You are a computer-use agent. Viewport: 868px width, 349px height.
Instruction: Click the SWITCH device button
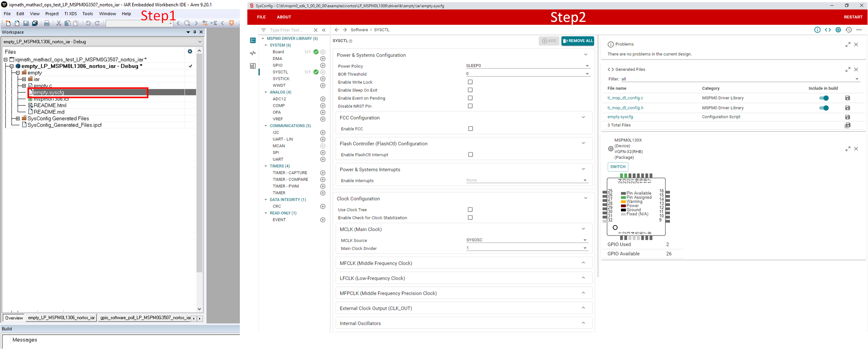617,167
